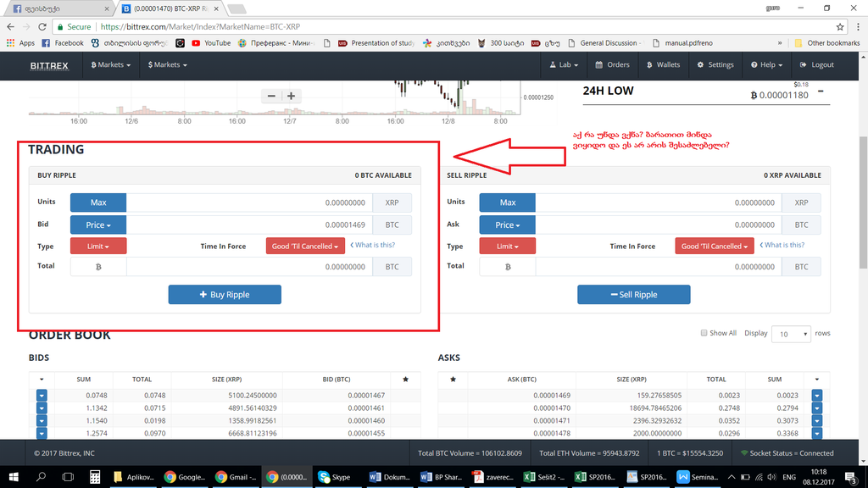Click buy side What is this link
The height and width of the screenshot is (488, 868).
coord(373,245)
